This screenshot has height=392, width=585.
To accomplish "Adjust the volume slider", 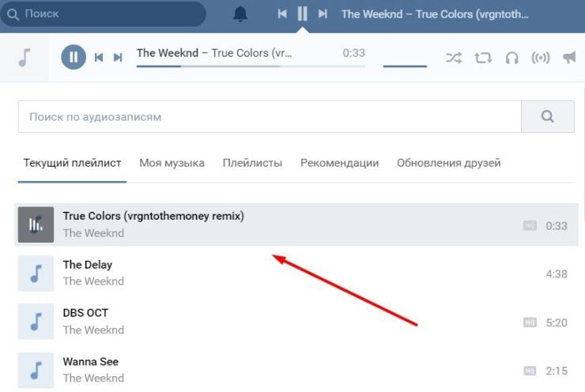I will tap(405, 66).
